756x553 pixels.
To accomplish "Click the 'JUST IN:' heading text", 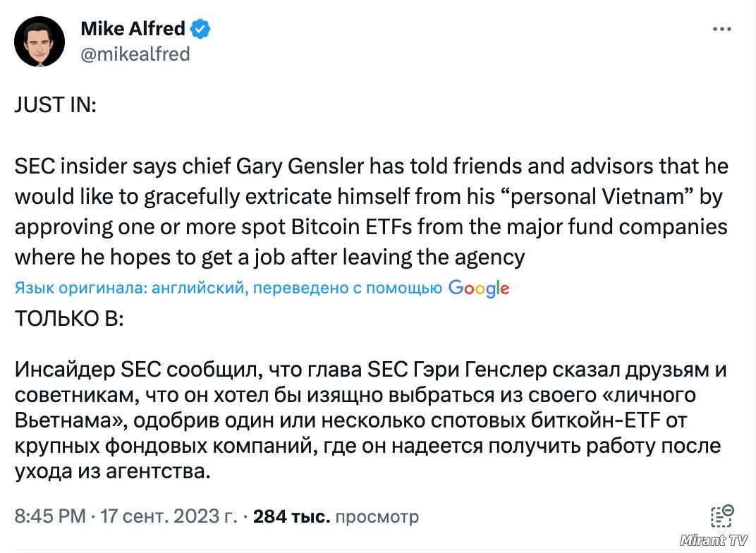I will (56, 104).
